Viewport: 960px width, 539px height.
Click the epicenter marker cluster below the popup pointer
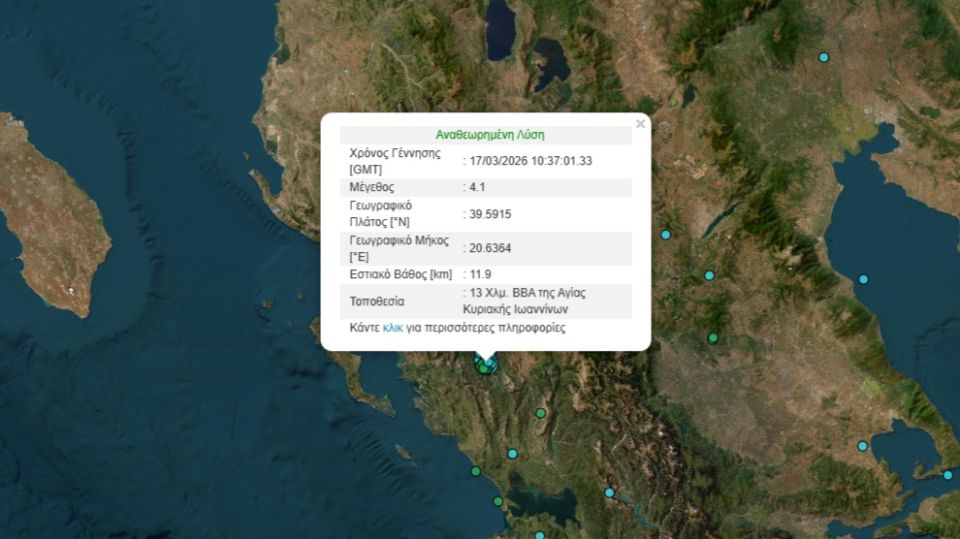(485, 367)
